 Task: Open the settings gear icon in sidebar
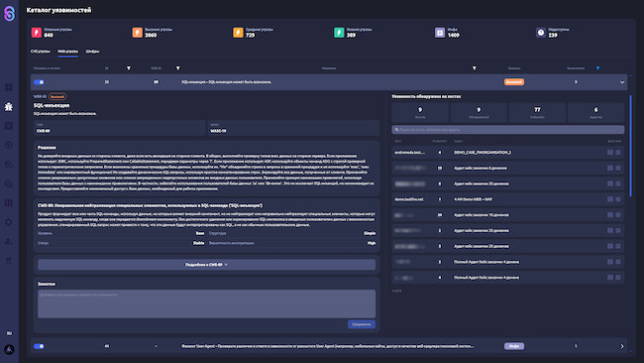(x=9, y=222)
